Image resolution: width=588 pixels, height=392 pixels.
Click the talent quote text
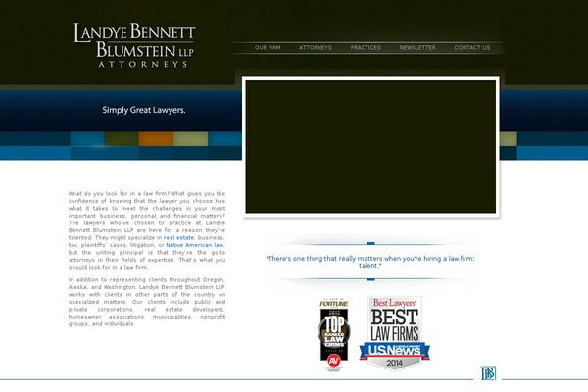[x=370, y=262]
